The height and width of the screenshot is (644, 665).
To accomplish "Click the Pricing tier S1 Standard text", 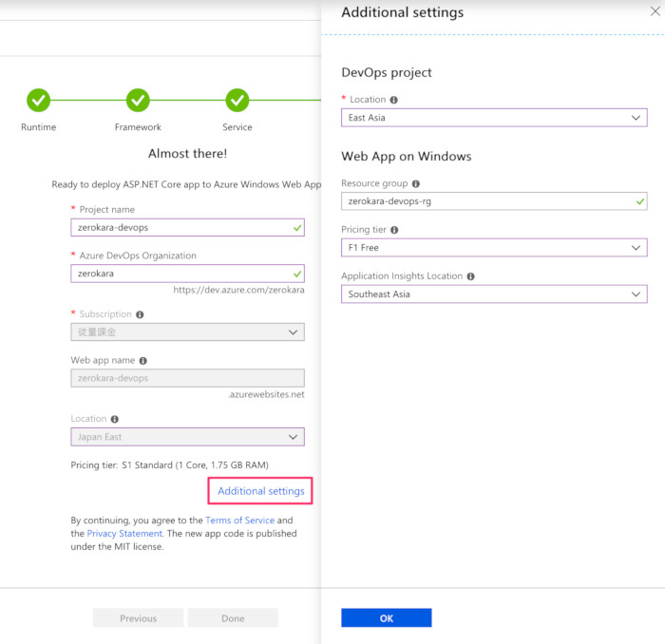I will (x=170, y=465).
